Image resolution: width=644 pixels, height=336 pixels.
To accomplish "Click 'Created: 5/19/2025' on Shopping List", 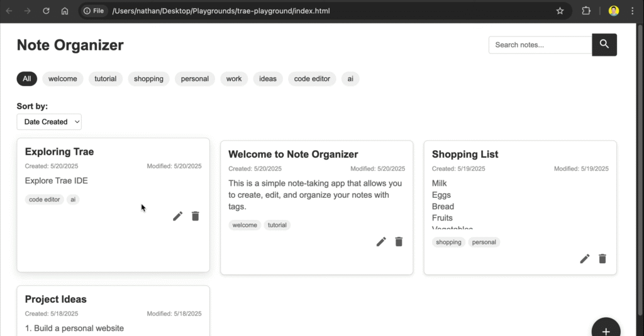I will [x=458, y=168].
